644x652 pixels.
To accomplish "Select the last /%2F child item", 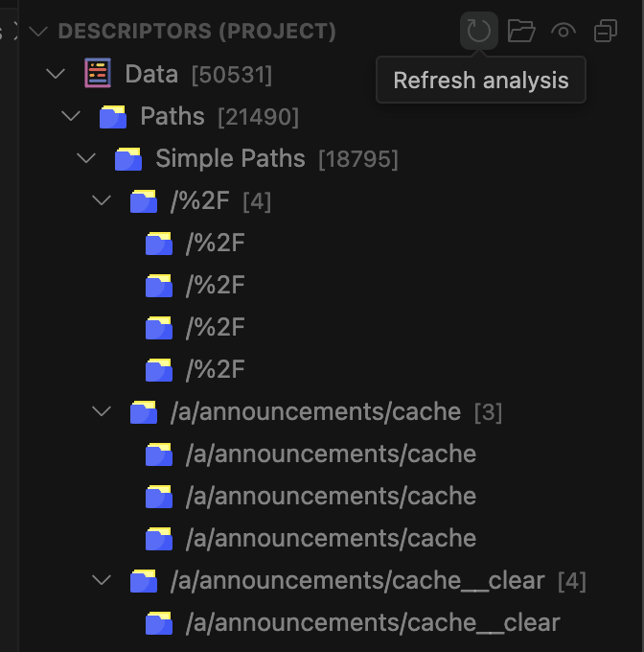I will pos(215,370).
